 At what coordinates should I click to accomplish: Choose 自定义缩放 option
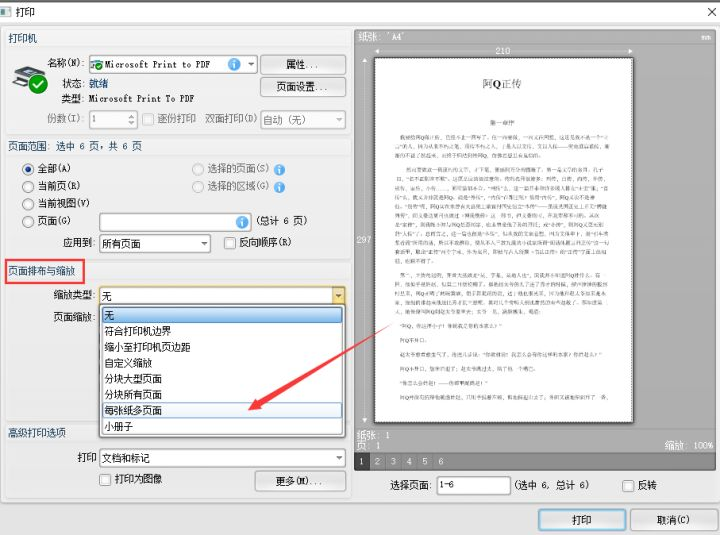coord(222,363)
